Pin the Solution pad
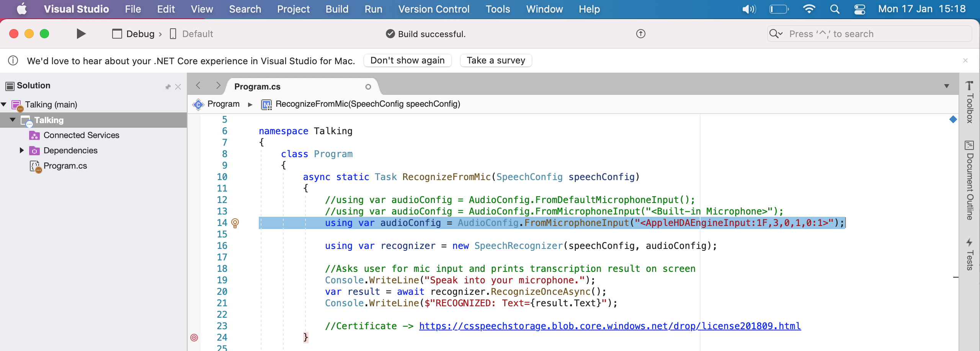This screenshot has width=980, height=351. 167,86
